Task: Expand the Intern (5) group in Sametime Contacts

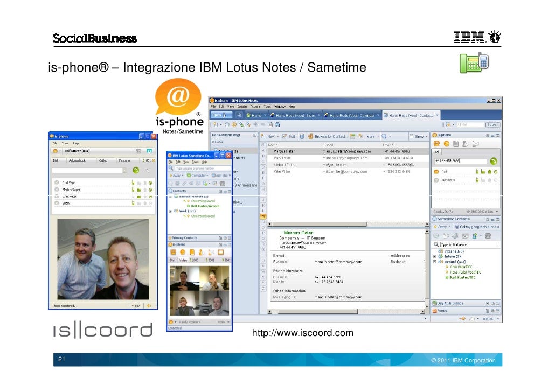Action: (435, 256)
